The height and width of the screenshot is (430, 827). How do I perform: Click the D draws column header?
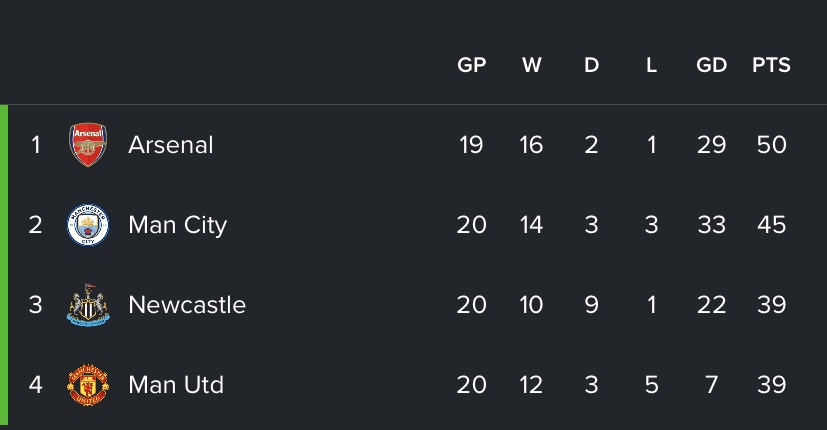[x=591, y=65]
